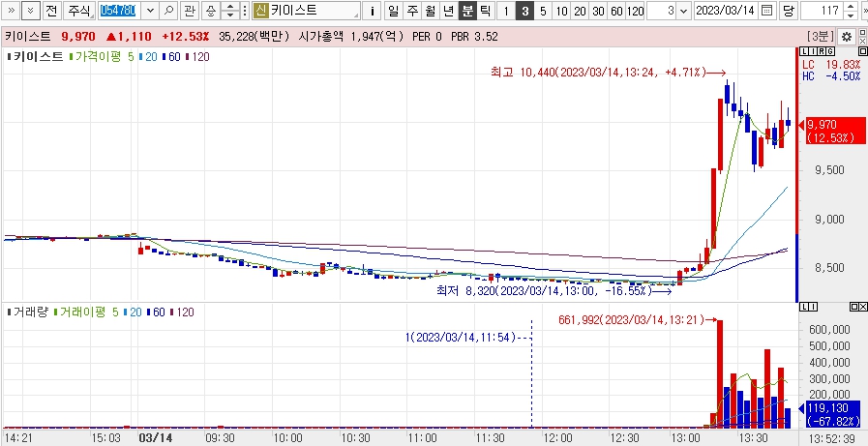Image resolution: width=868 pixels, height=446 pixels.
Task: Click the date field 2023/03/14
Action: (x=727, y=10)
